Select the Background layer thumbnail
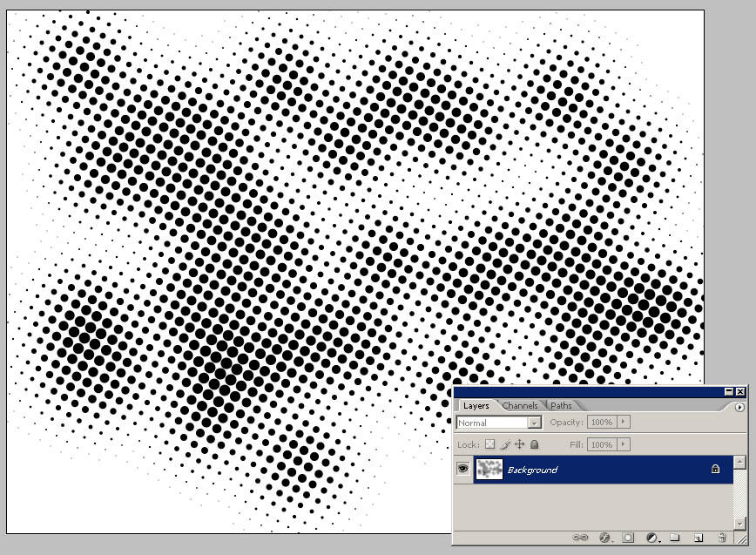Screen dimensions: 756x555 coord(489,469)
